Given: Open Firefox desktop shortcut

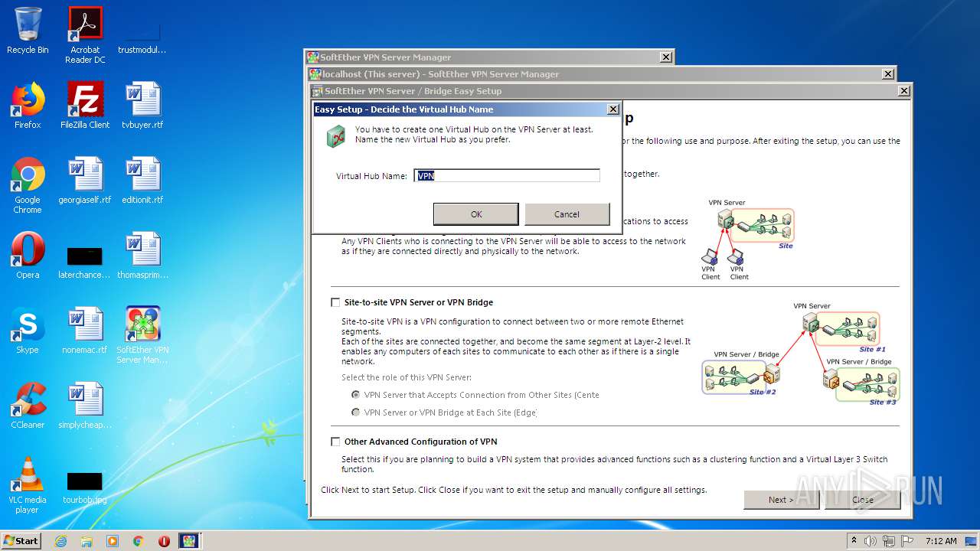Looking at the screenshot, I should (x=28, y=106).
